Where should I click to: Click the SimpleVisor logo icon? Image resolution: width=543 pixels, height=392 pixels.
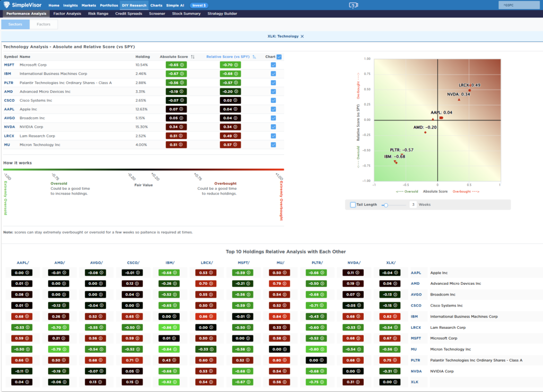(6, 5)
